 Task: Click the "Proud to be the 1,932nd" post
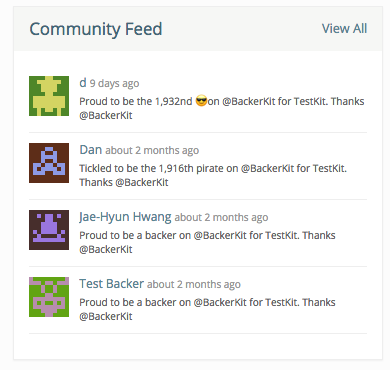222,108
